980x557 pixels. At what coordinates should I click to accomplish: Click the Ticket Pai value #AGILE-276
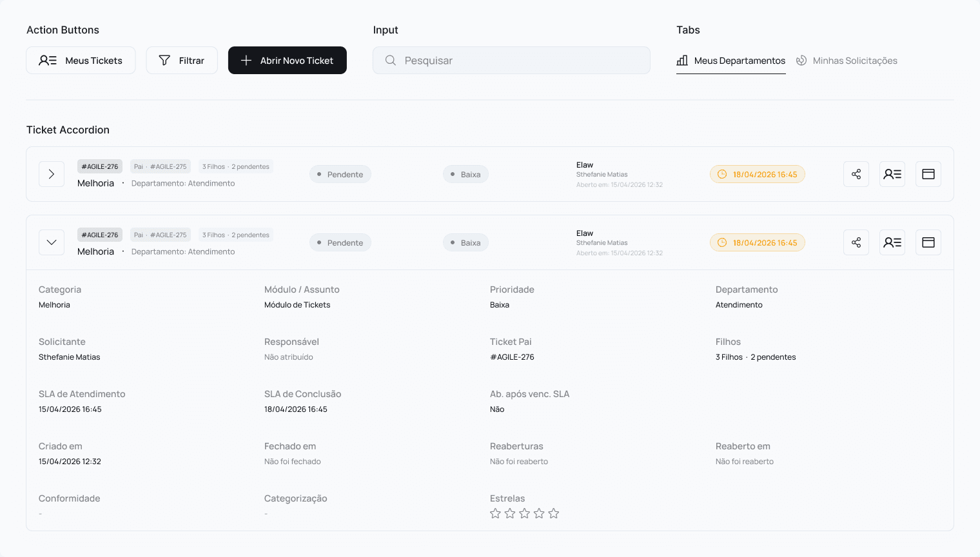pos(512,357)
